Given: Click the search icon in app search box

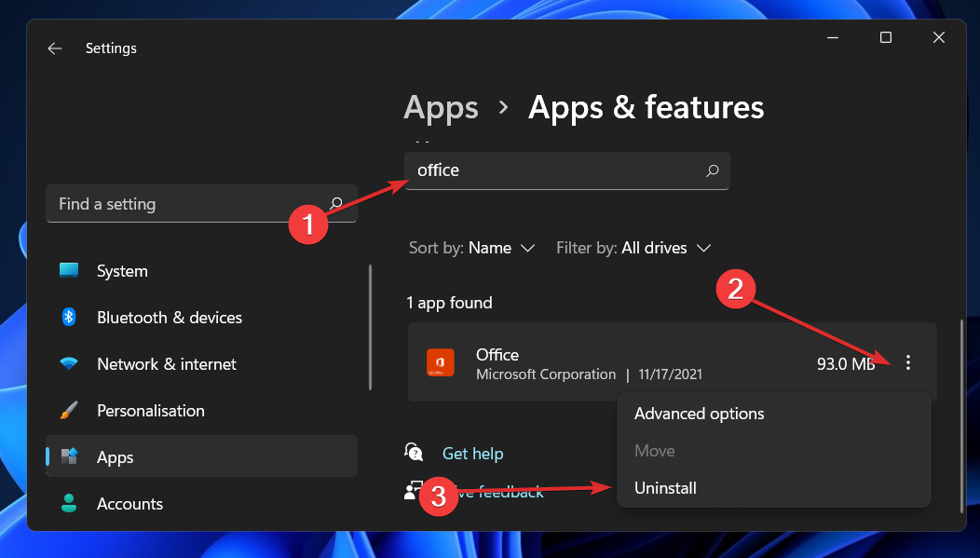Looking at the screenshot, I should 712,170.
